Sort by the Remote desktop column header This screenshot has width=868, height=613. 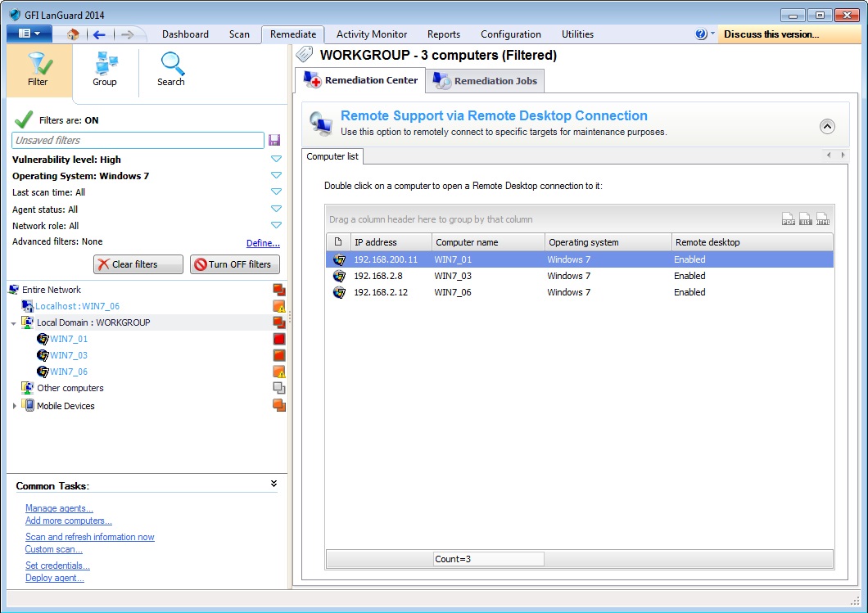point(753,241)
